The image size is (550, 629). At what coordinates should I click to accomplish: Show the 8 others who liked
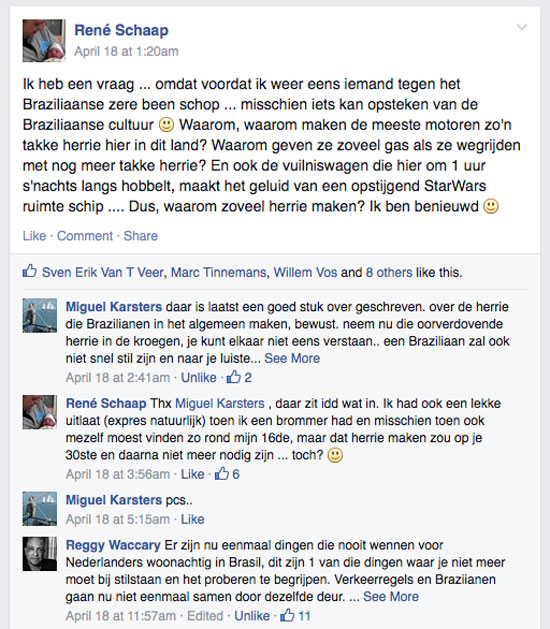coord(389,272)
